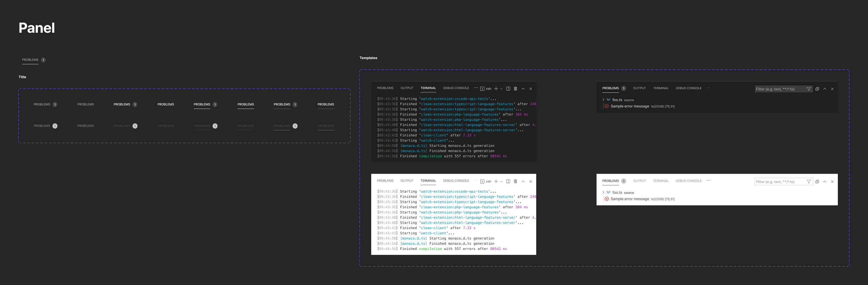
Task: Click trash icon in light terminal panel
Action: 515,181
